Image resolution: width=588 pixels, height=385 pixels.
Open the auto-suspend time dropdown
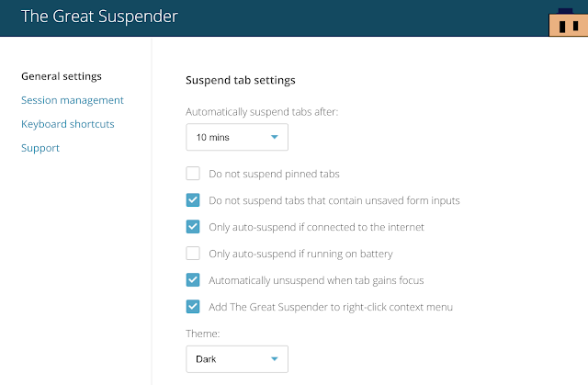coord(237,137)
